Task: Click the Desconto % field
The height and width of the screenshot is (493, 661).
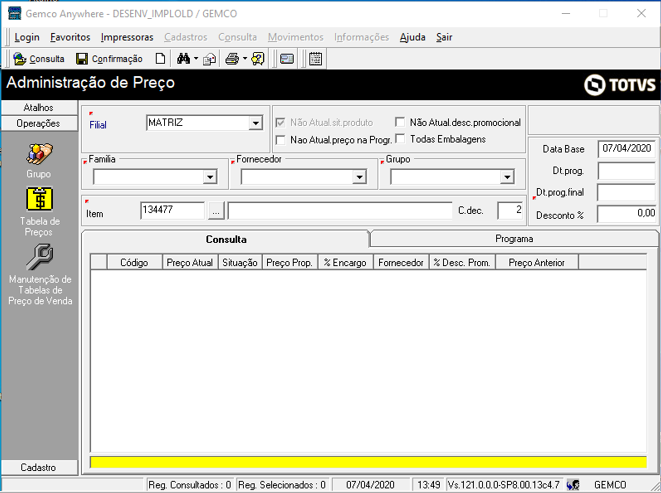Action: click(626, 214)
